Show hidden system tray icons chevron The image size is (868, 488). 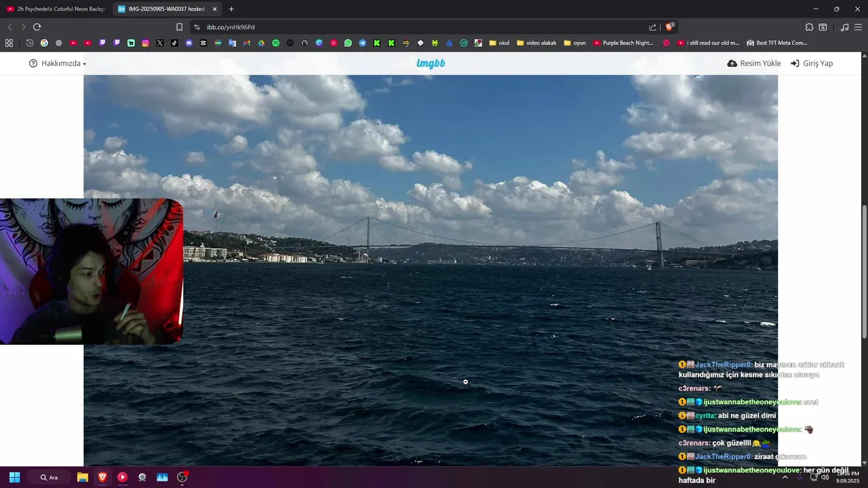pos(785,477)
